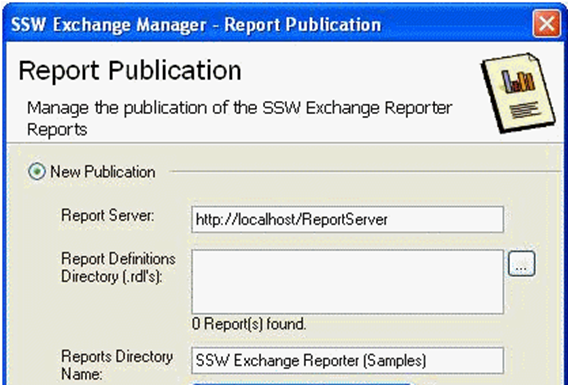This screenshot has width=569, height=386.
Task: Browse for the report definitions directory
Action: [521, 264]
